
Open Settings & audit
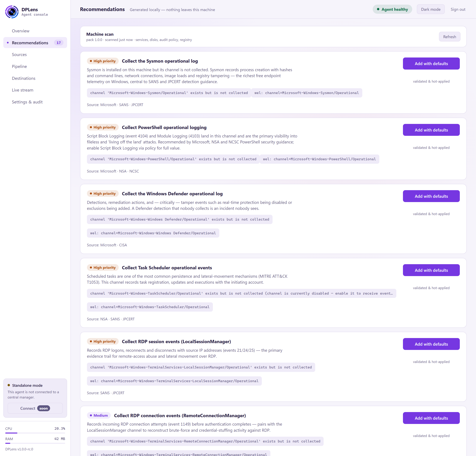click(x=35, y=102)
